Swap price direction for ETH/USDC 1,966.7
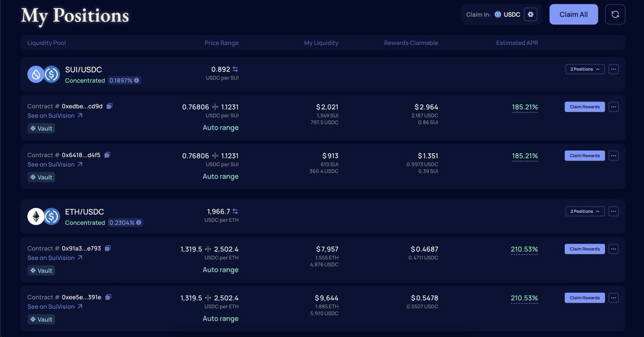Image resolution: width=644 pixels, height=337 pixels. point(235,211)
